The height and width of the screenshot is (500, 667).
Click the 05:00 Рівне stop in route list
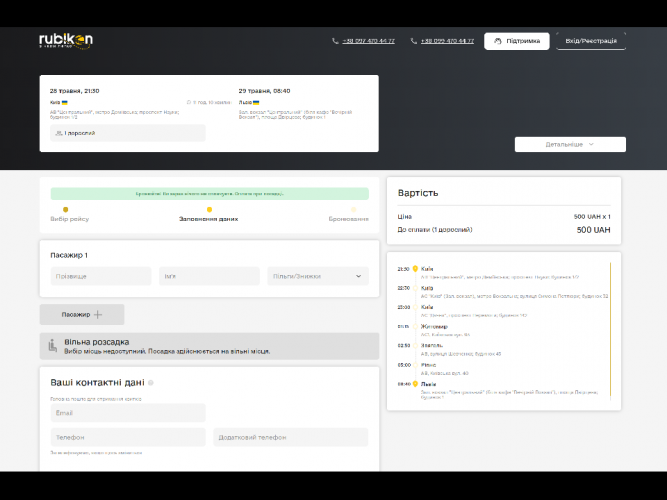coord(428,365)
